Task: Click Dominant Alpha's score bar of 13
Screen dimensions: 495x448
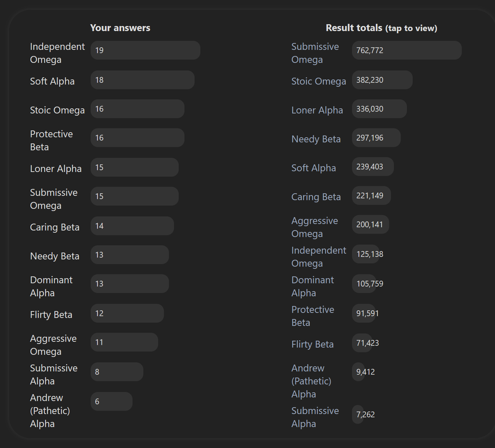Action: click(x=130, y=284)
